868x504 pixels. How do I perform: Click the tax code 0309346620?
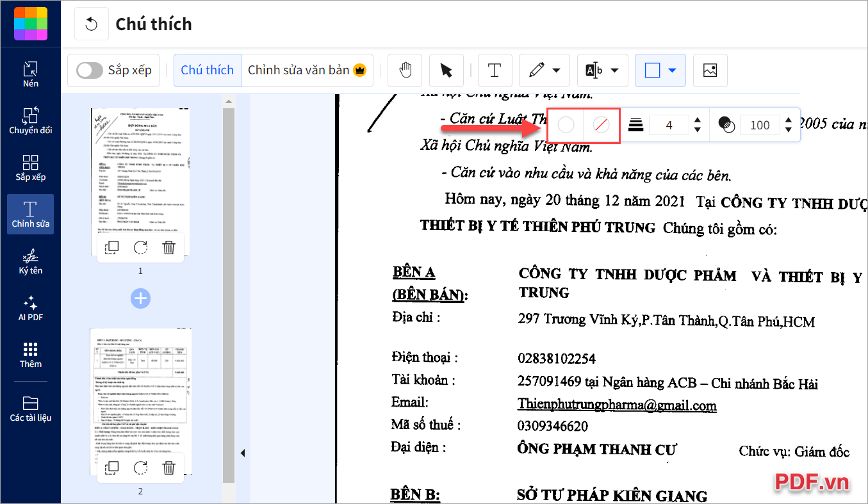553,426
